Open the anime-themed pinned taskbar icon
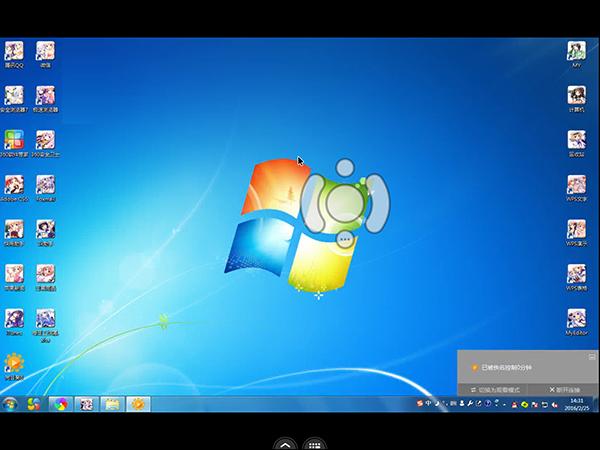The width and height of the screenshot is (600, 450). 86,404
